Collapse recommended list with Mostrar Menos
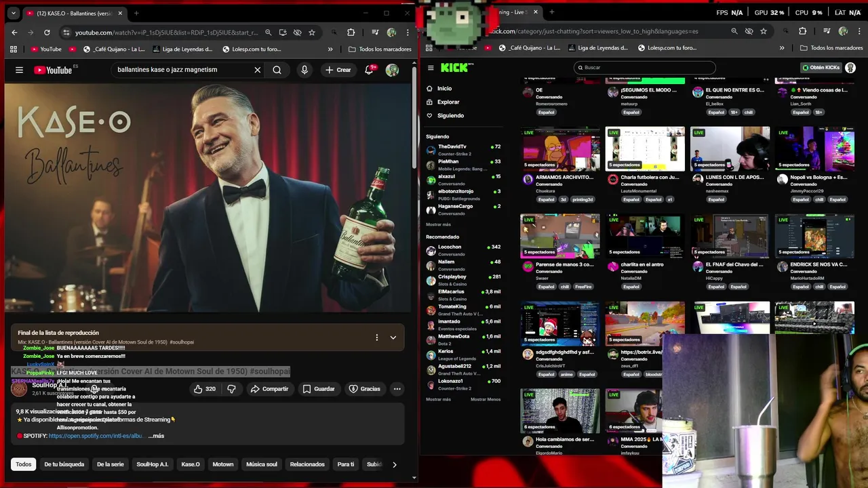The image size is (868, 488). (486, 399)
